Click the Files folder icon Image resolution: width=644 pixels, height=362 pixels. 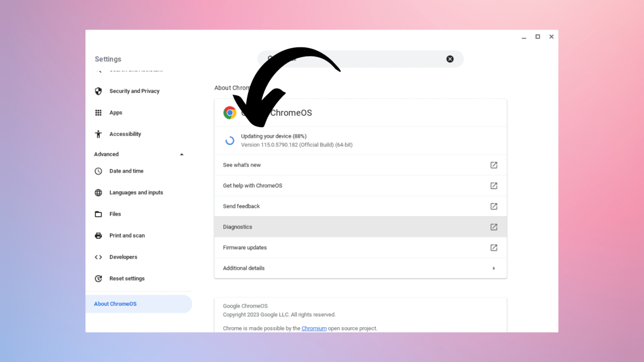point(98,214)
